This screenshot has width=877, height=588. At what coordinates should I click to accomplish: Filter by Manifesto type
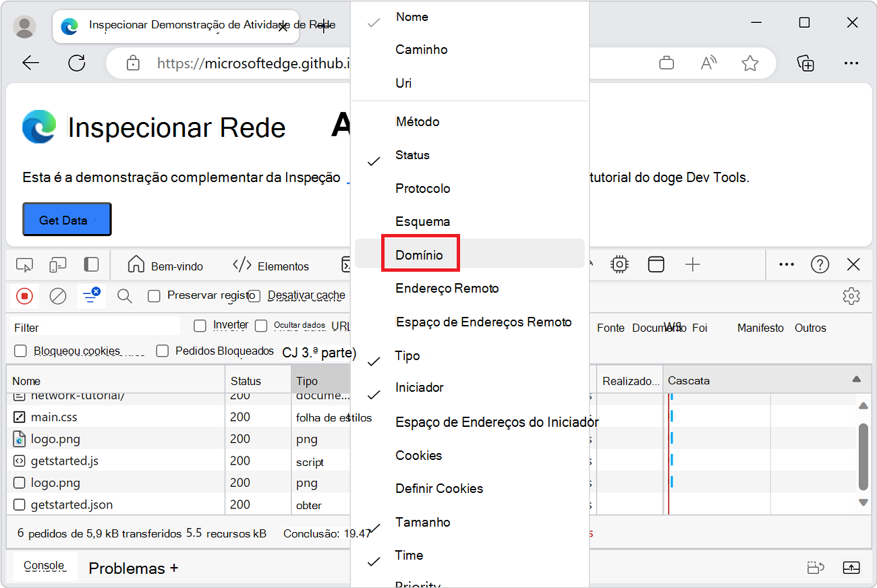tap(760, 328)
